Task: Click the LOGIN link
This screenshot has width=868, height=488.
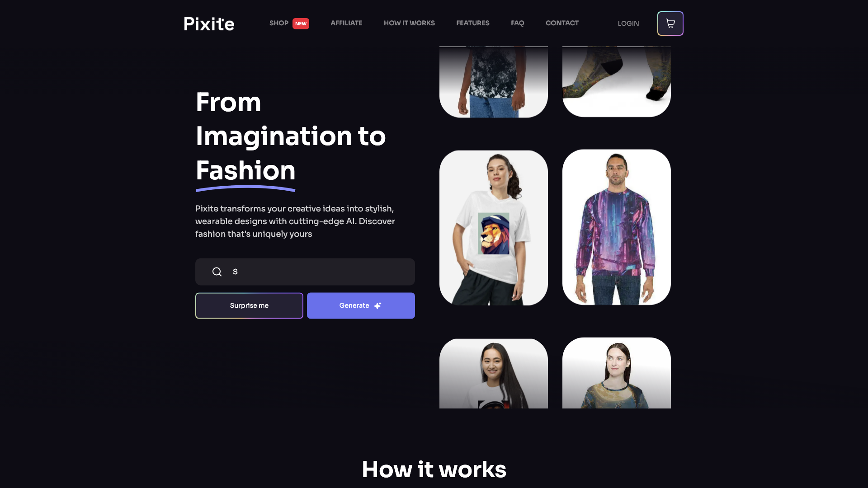Action: [628, 23]
